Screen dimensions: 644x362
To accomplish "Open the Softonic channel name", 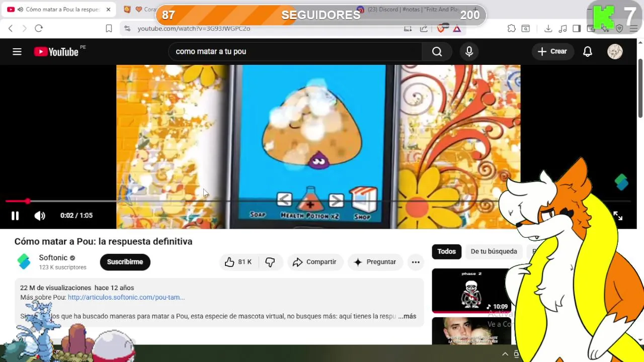I will coord(53,257).
